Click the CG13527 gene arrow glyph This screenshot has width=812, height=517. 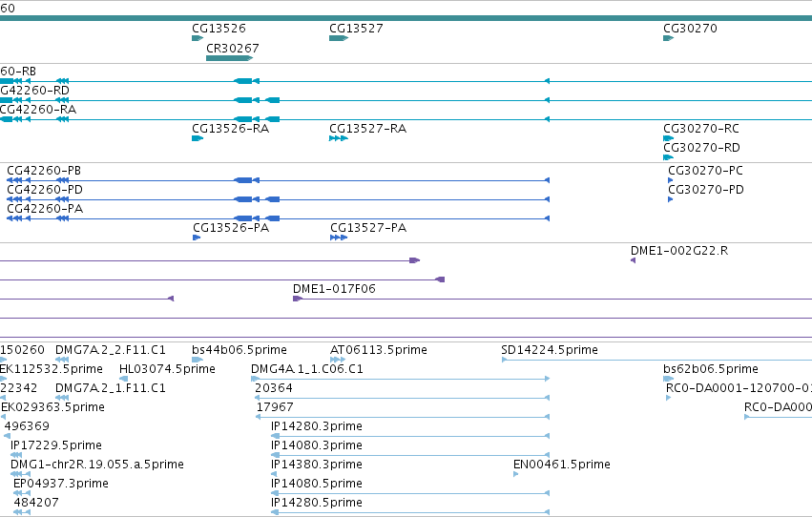[339, 38]
